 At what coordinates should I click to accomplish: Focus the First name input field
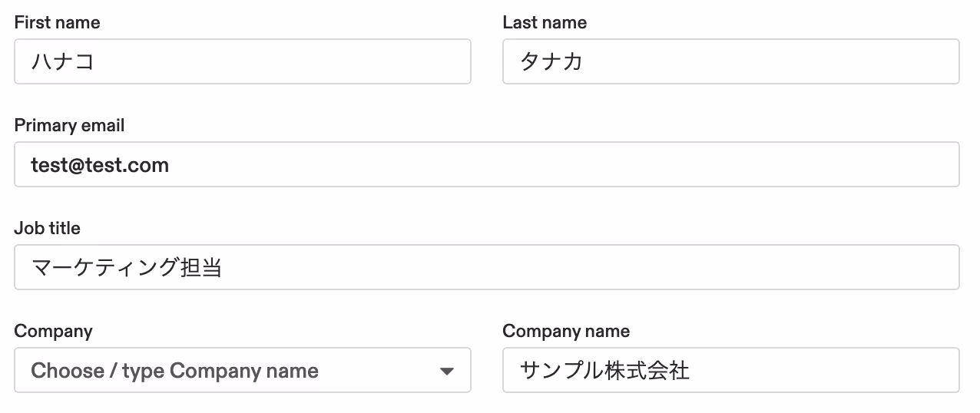point(243,61)
